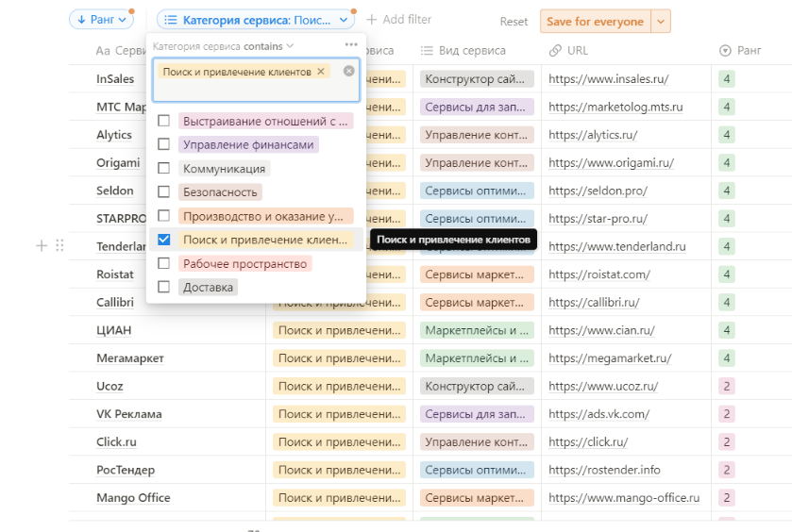Click the link icon in the URL column header
Screen dimensions: 792x532
tap(555, 51)
